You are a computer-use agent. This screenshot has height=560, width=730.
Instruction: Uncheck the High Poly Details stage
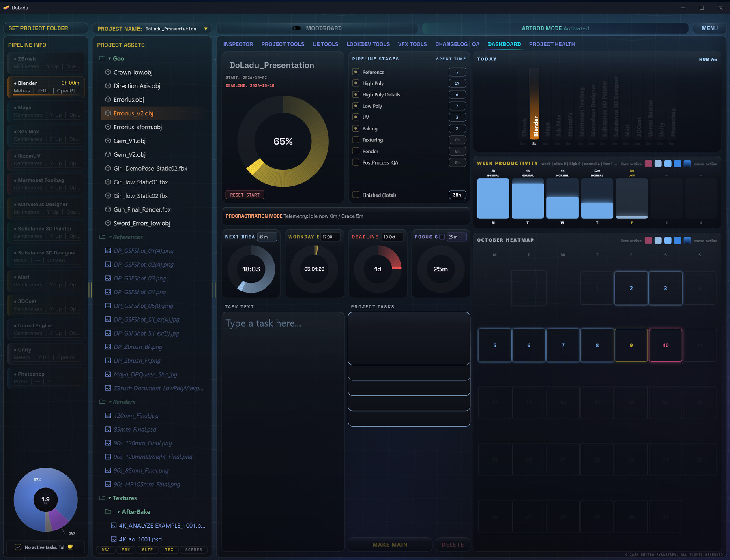point(356,94)
